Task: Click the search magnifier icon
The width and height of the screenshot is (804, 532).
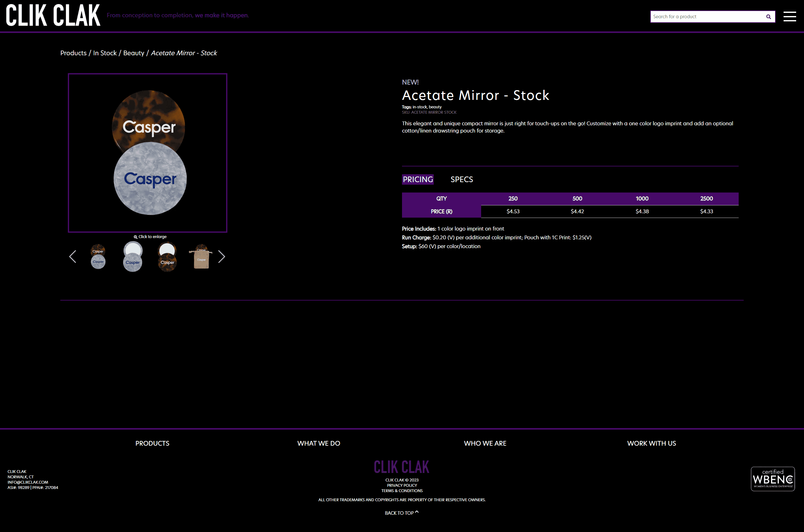Action: coord(768,17)
